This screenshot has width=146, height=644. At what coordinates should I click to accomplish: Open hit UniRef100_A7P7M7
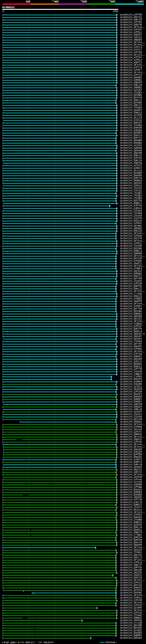[x=131, y=30]
